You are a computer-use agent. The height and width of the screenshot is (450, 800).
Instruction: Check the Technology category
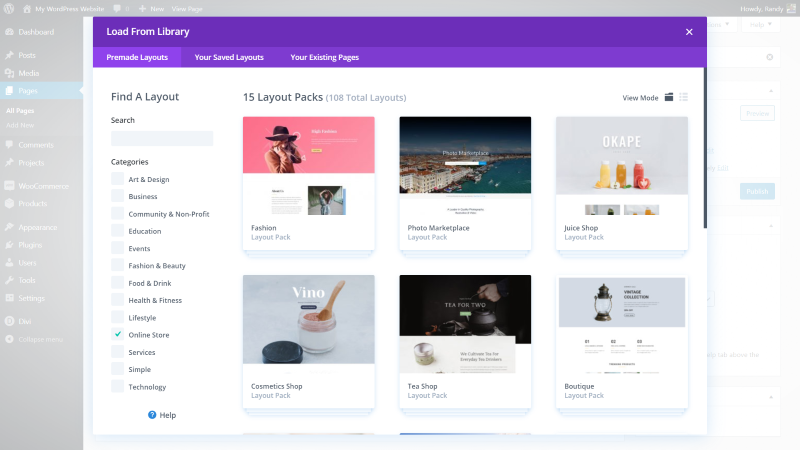click(117, 386)
